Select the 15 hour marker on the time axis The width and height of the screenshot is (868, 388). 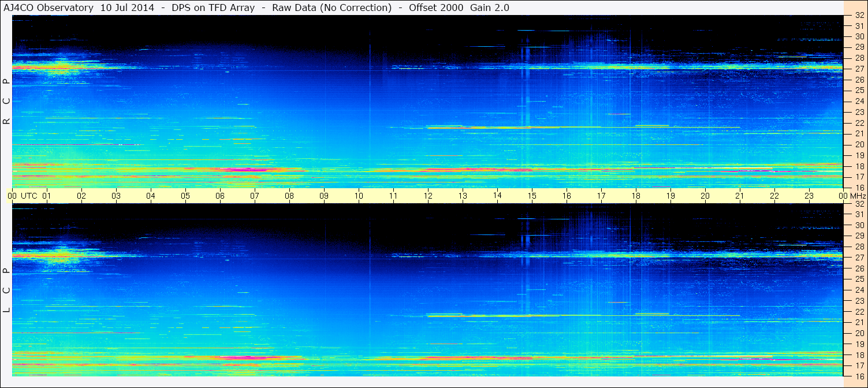point(532,196)
